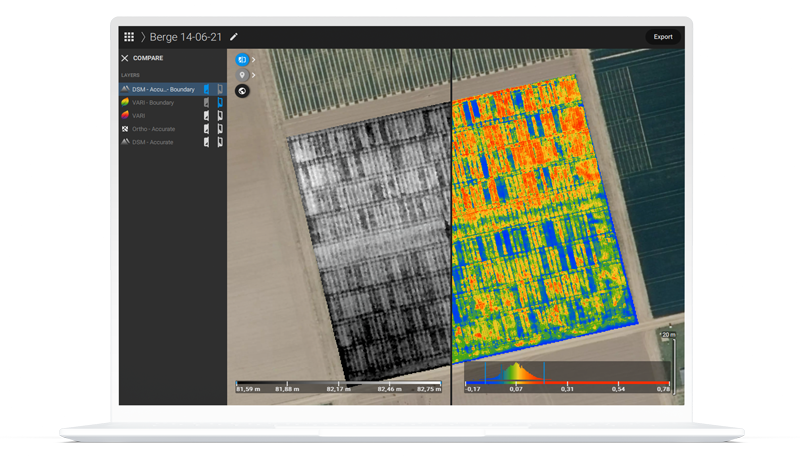This screenshot has height=459, width=800.
Task: Show VARI - Boundary on right side
Action: tap(220, 103)
